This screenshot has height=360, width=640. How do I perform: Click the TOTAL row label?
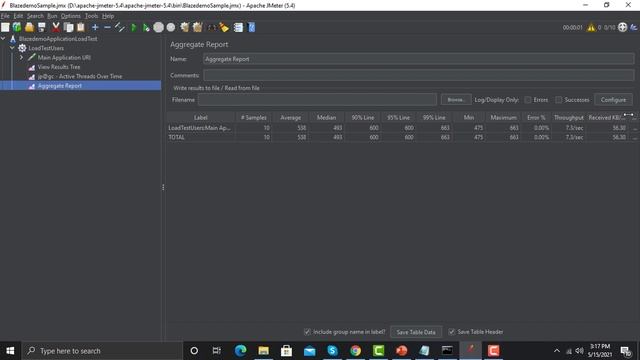point(176,137)
